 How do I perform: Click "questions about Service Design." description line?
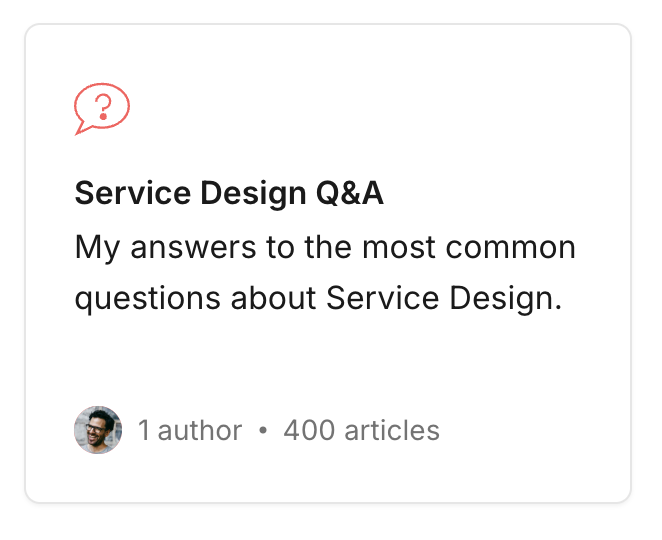[x=318, y=298]
